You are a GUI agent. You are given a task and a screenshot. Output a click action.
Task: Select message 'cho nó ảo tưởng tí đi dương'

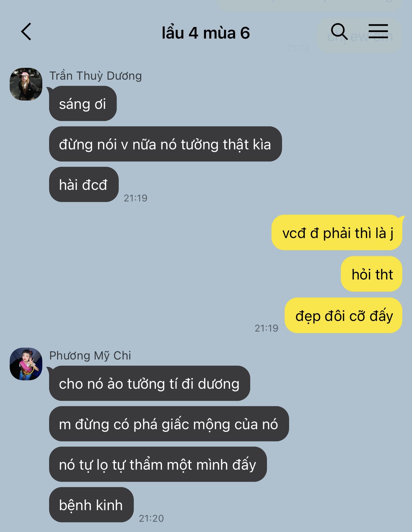point(150,383)
